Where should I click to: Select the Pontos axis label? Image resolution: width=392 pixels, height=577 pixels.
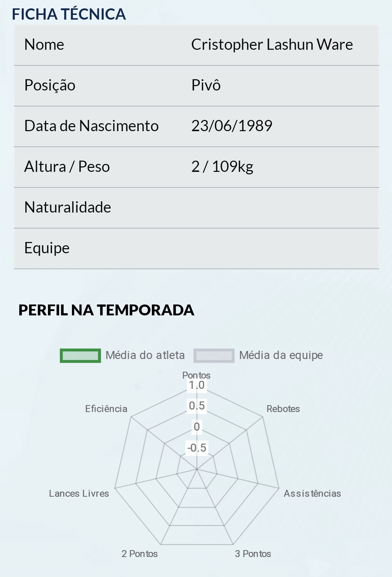(x=196, y=375)
